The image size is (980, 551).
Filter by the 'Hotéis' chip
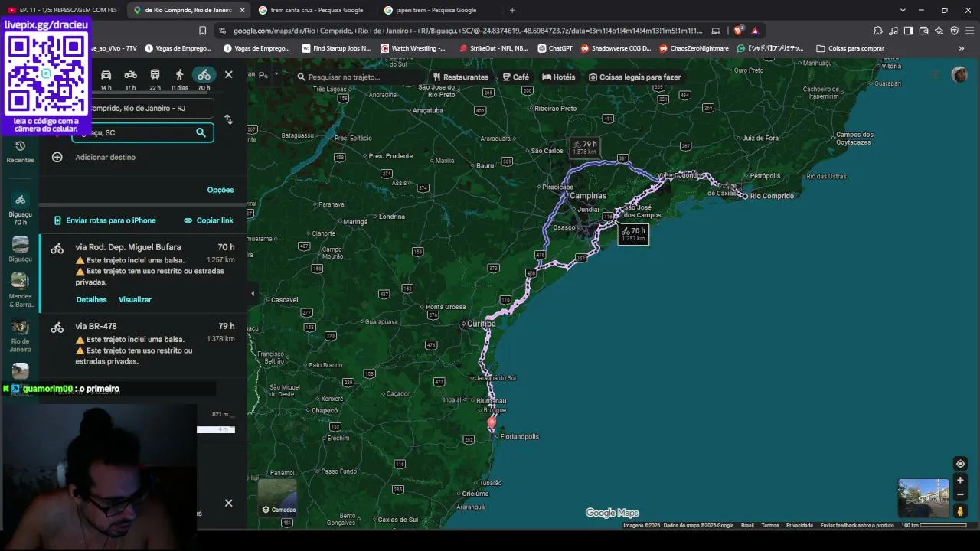pyautogui.click(x=558, y=77)
